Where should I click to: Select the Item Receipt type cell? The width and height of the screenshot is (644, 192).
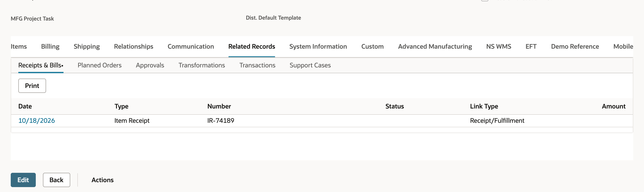click(132, 121)
